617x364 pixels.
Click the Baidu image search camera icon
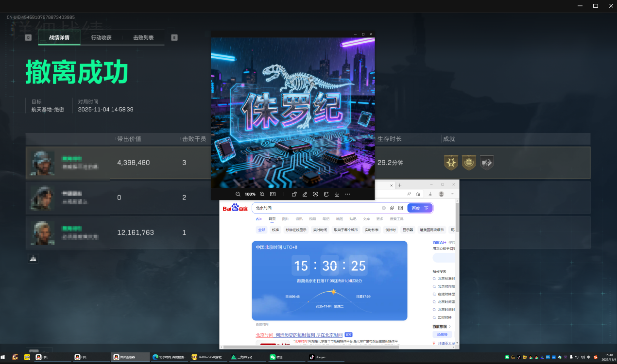click(x=400, y=208)
